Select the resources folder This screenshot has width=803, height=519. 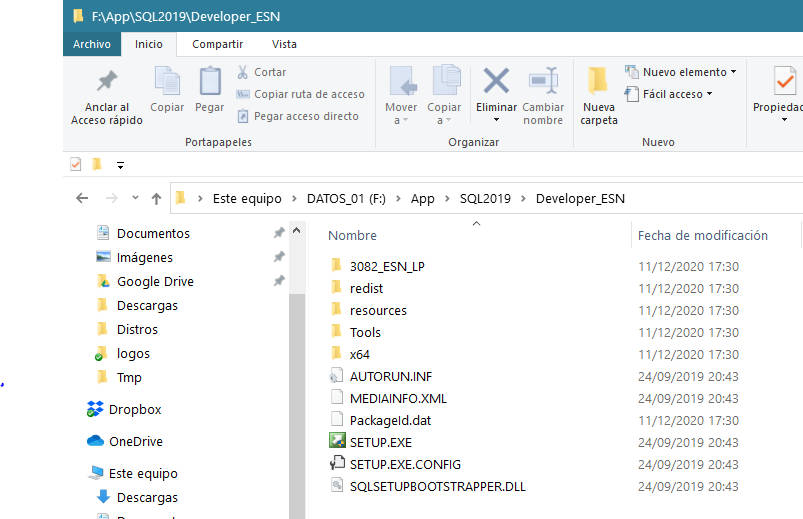tap(378, 310)
